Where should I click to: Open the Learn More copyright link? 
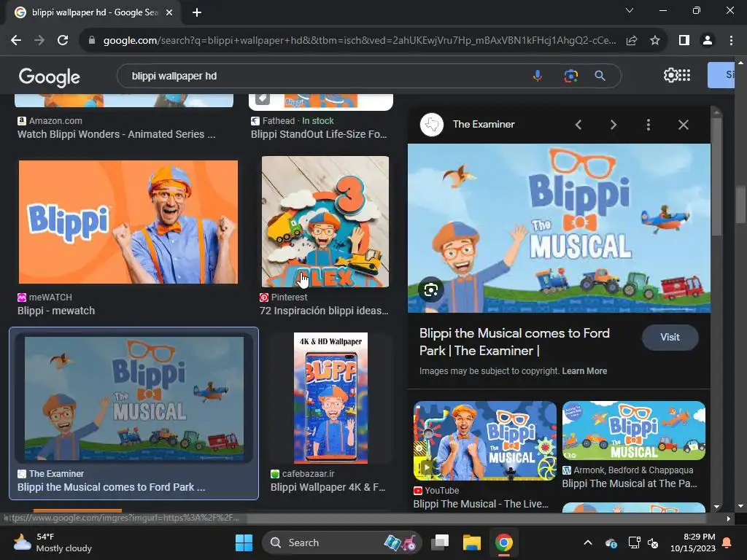[584, 371]
